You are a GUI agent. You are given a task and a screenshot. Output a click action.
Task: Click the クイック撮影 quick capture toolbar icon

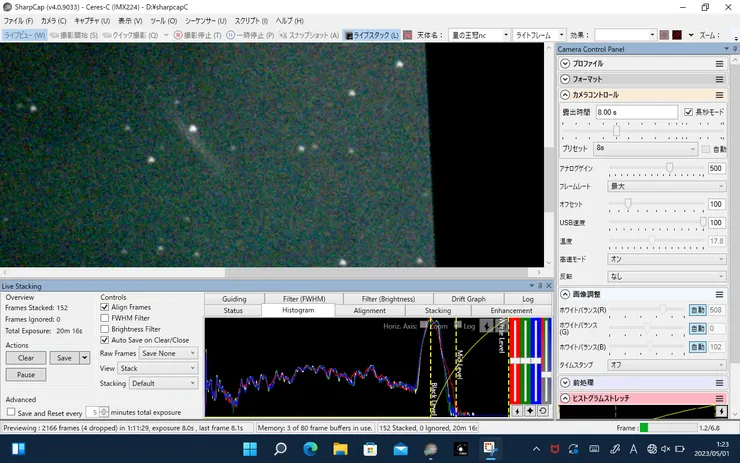(107, 35)
